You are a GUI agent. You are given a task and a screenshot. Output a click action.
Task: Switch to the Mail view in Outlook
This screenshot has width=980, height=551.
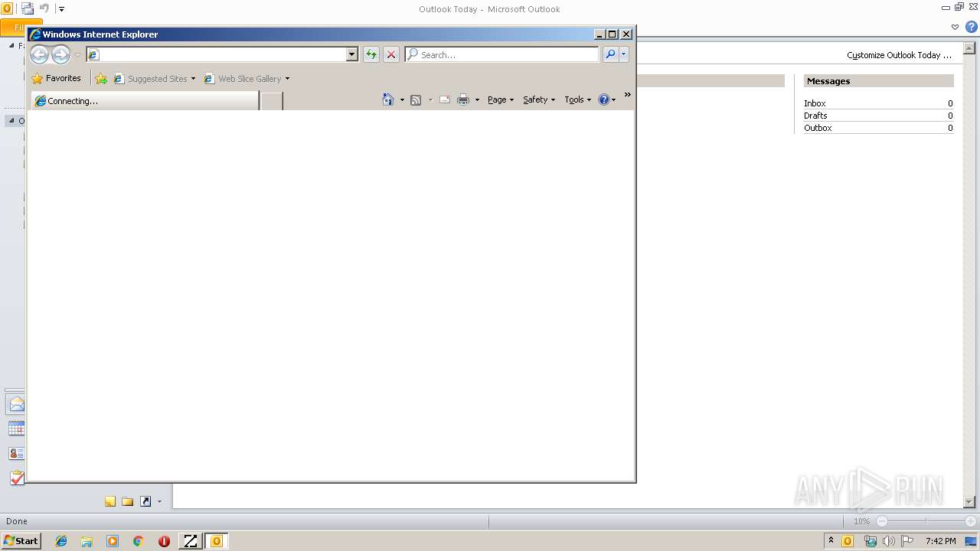click(16, 404)
